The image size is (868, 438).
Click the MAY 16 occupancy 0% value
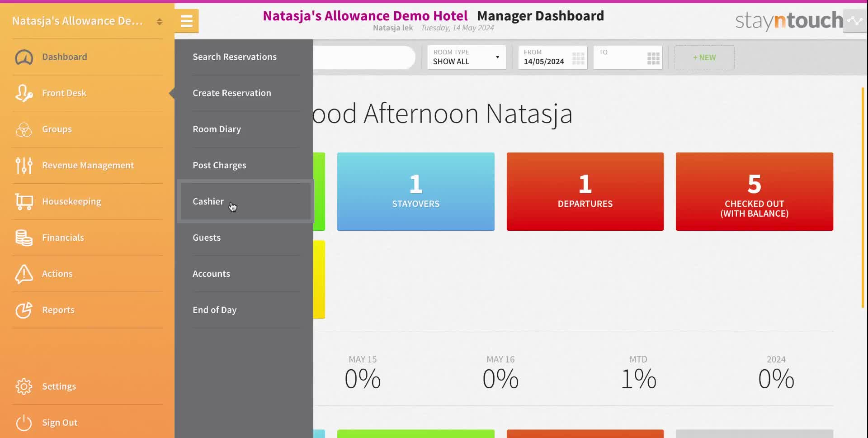500,379
